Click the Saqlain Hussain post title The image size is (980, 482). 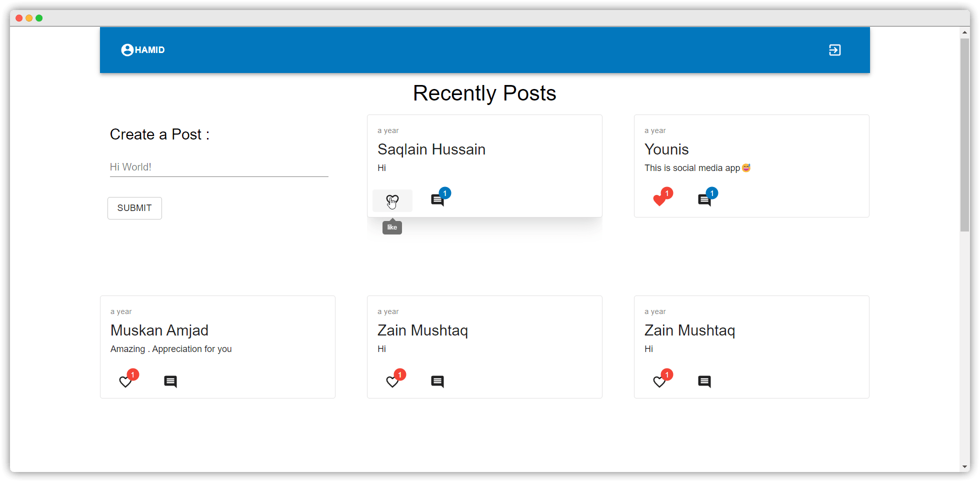tap(431, 149)
